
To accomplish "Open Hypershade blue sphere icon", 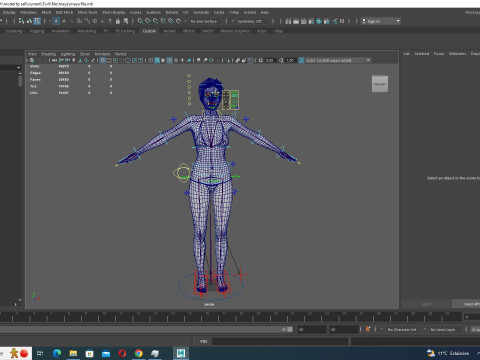I will click(319, 21).
